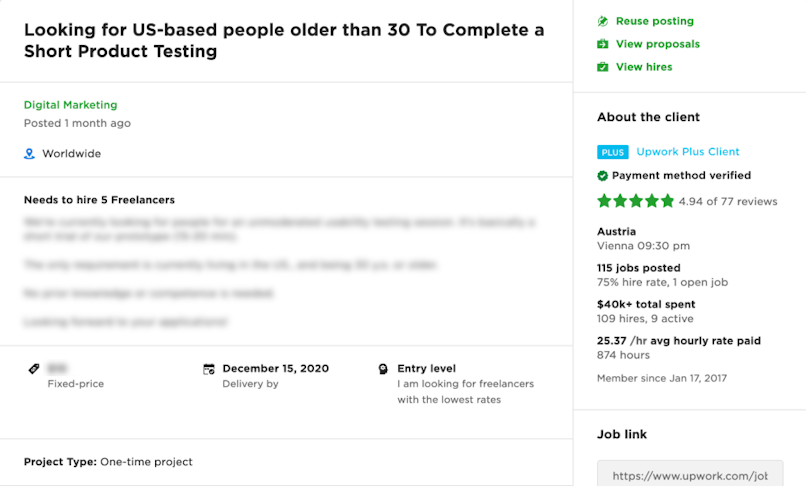The width and height of the screenshot is (806, 487).
Task: Open the Upwork Plus Client link
Action: pos(688,152)
